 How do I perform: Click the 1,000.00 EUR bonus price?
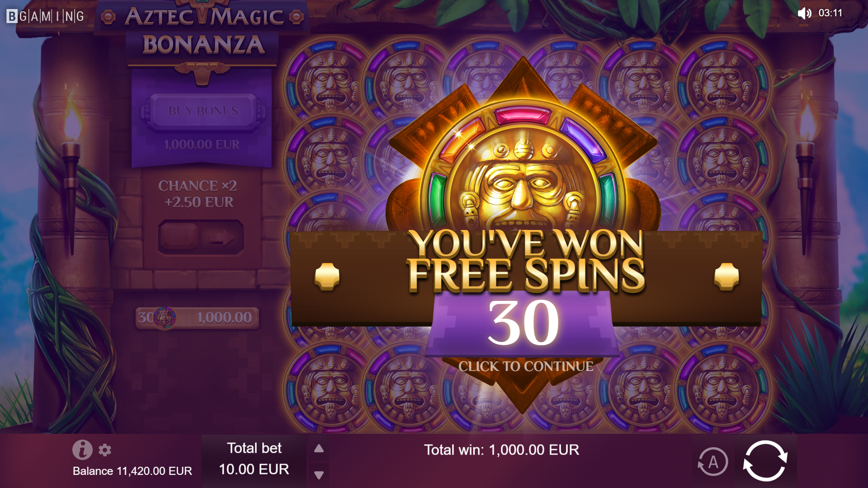[x=202, y=145]
